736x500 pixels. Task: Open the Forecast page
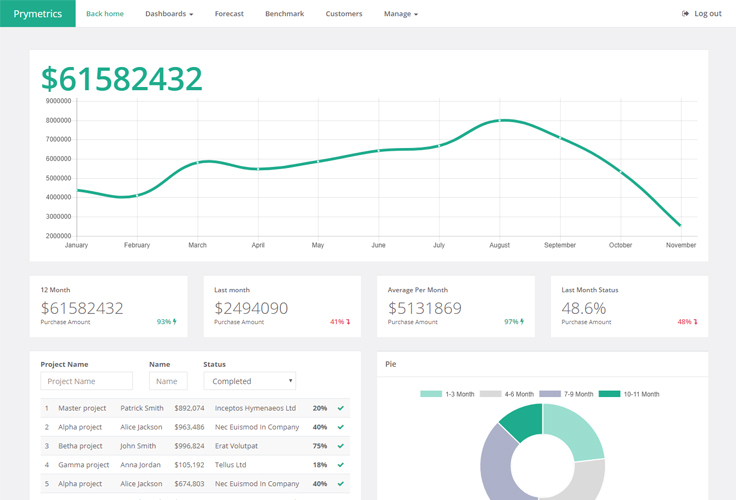click(229, 14)
